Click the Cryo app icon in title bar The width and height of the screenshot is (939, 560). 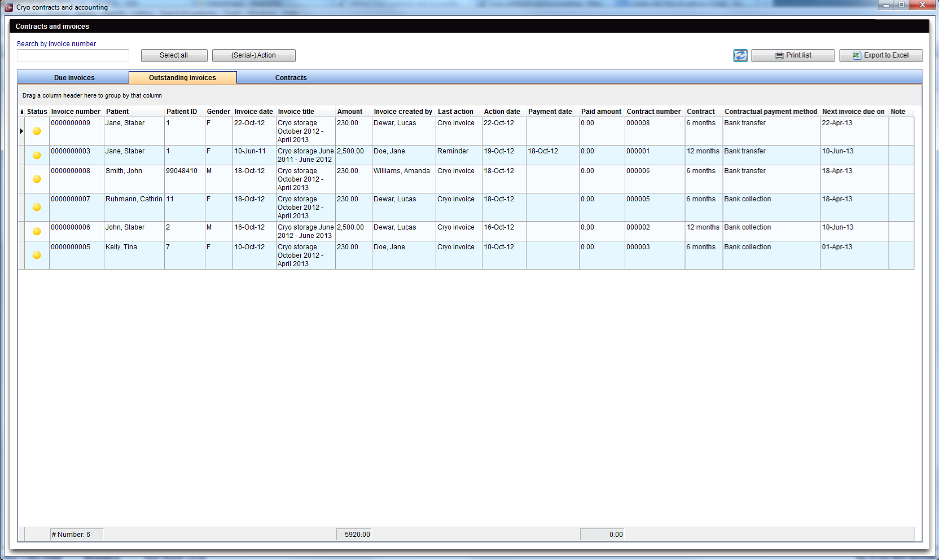click(x=8, y=7)
